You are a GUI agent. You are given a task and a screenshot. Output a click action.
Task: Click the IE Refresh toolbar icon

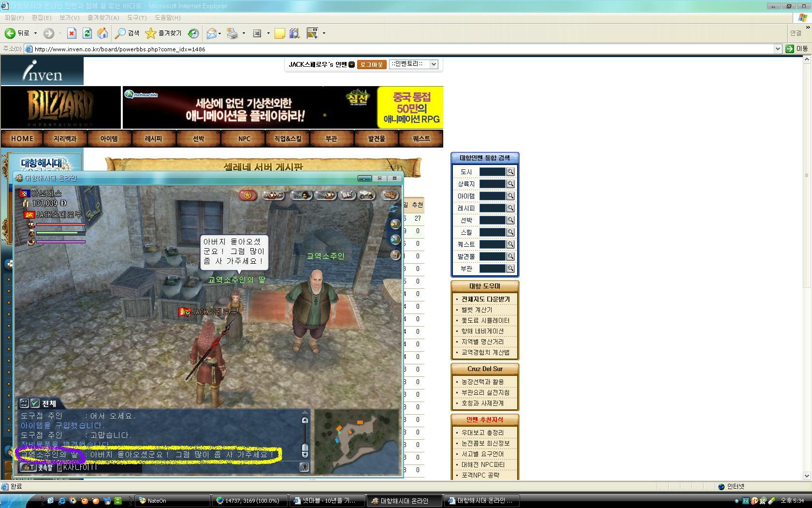(87, 33)
